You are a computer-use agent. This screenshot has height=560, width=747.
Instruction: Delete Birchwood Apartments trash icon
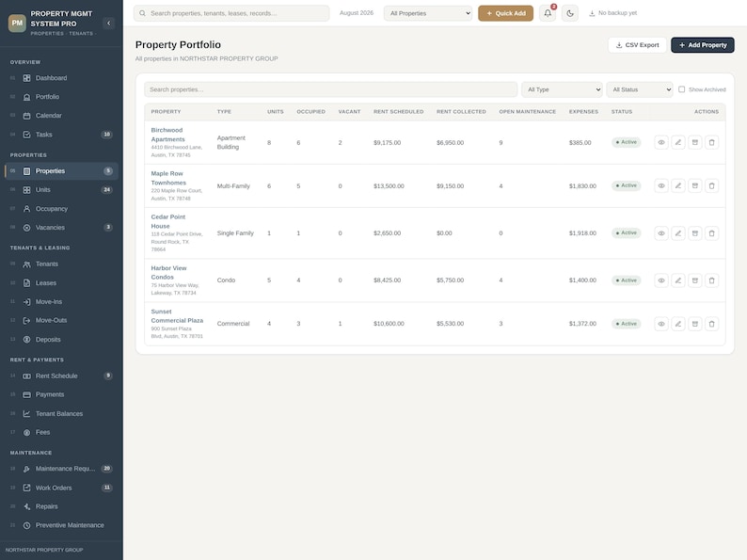tap(712, 142)
